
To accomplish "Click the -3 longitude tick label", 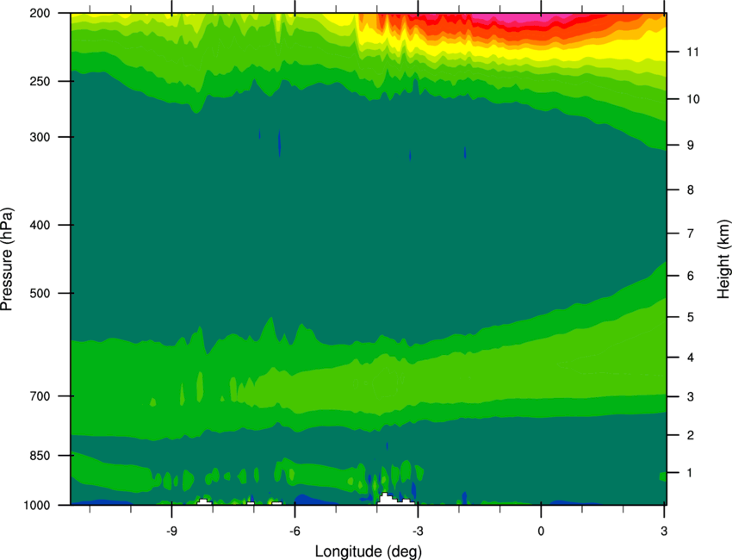I will pos(418,531).
